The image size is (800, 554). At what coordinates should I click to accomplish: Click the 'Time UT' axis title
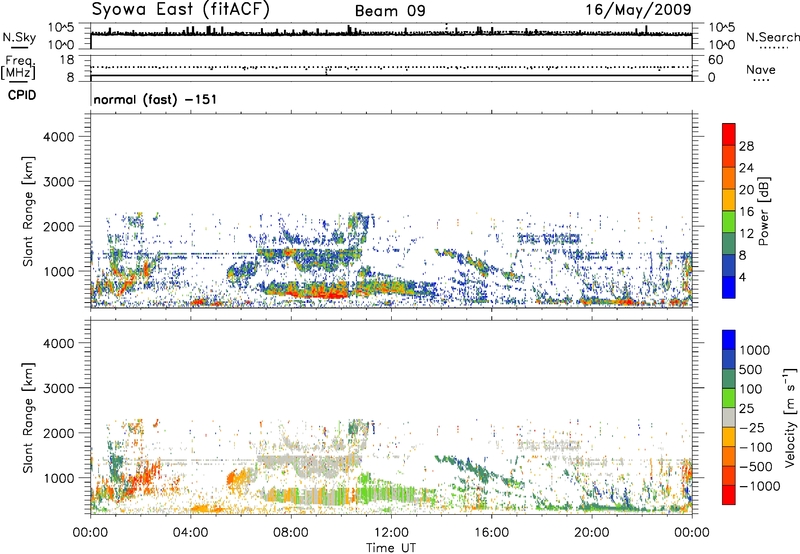tap(391, 548)
